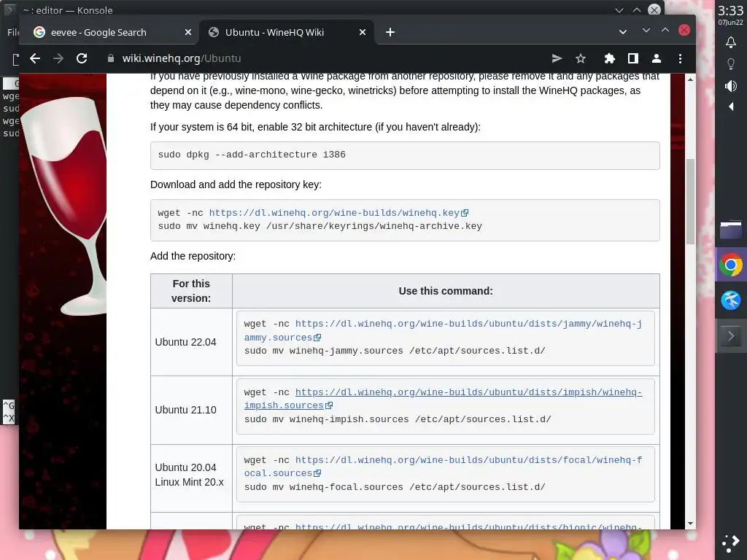Select the Ubuntu - WineHQ Wiki tab
The image size is (747, 560).
point(287,32)
